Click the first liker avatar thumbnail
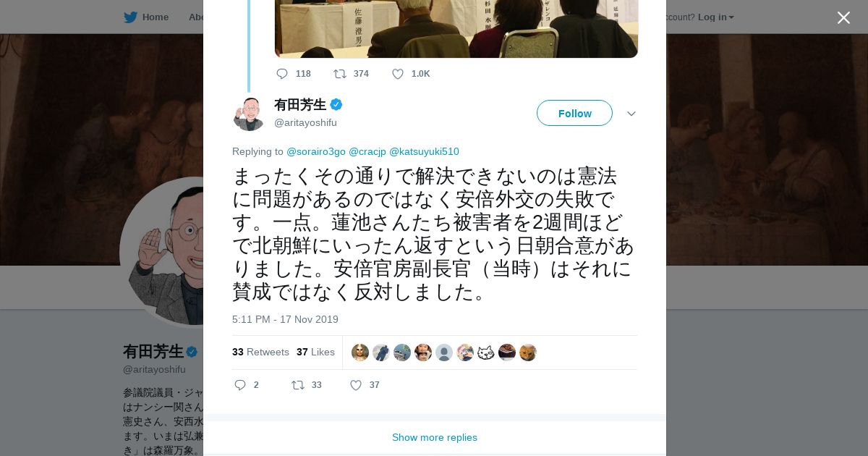The height and width of the screenshot is (456, 868). pyautogui.click(x=360, y=352)
